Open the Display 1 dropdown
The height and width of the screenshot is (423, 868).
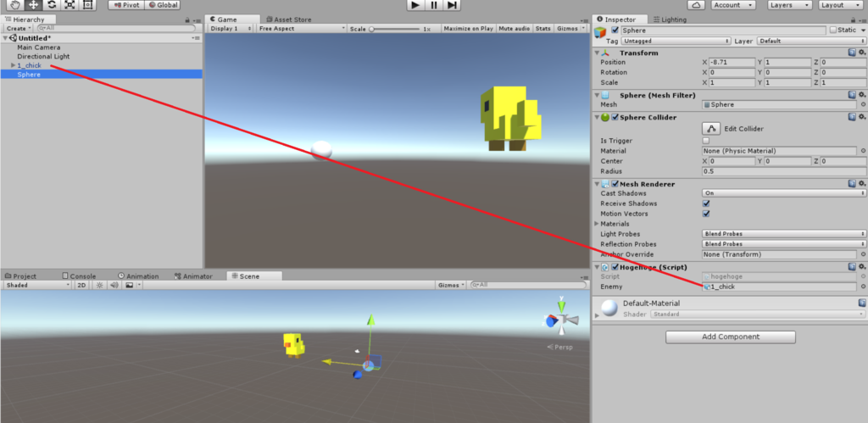(231, 28)
